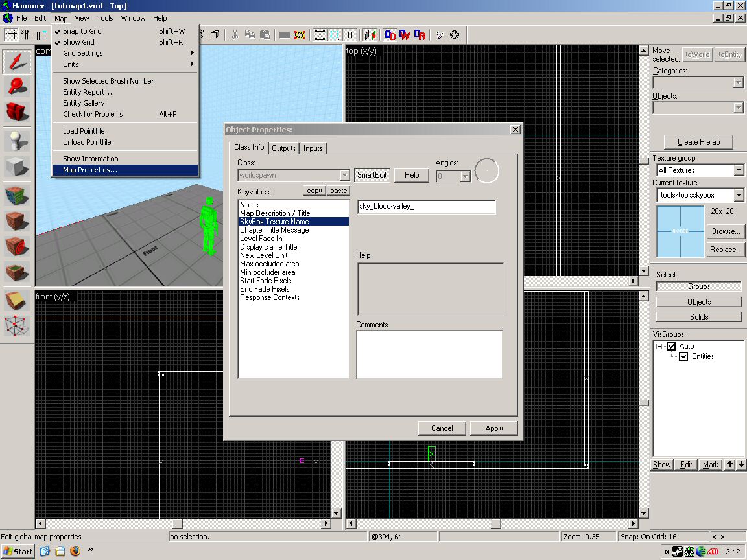Open the Entity Report menu item

[x=124, y=92]
